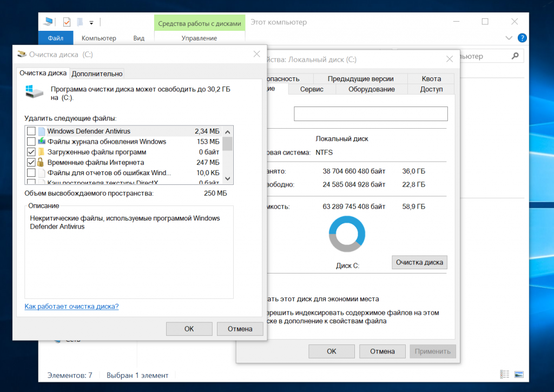Click the 38 704 660 480 байт used value
554x392 pixels.
point(354,171)
